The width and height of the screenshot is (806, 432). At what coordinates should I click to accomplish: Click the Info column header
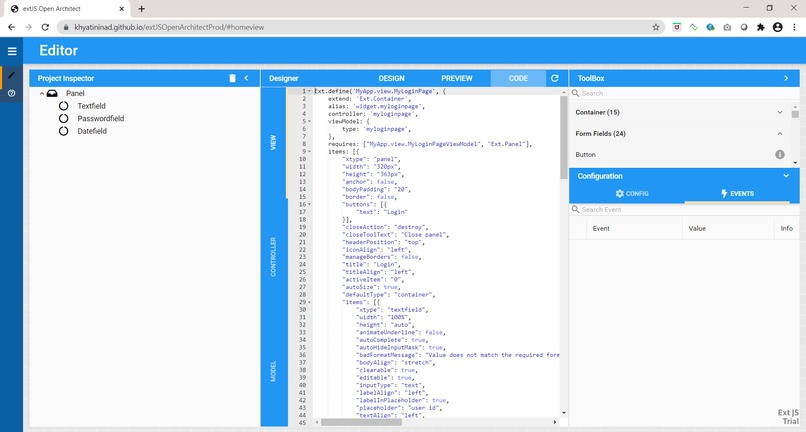click(x=786, y=228)
